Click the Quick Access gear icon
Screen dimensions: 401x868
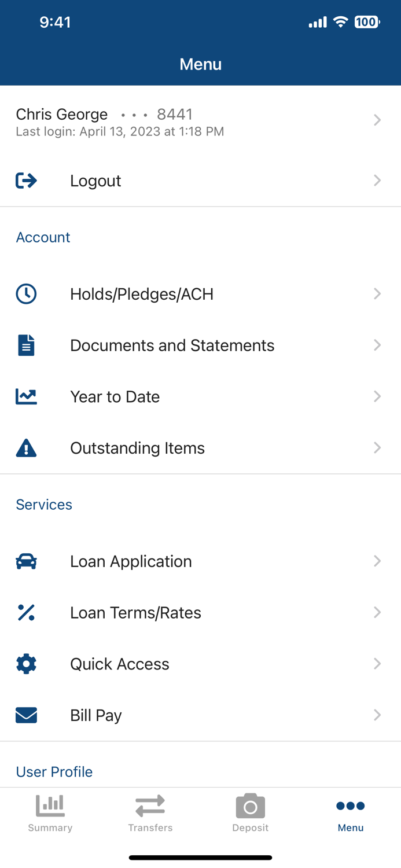[x=26, y=663]
